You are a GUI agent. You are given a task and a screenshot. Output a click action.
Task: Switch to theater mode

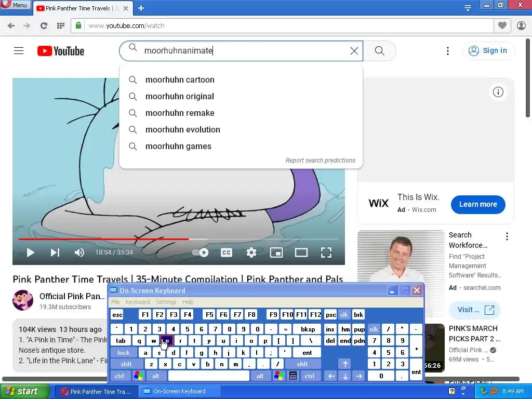(x=301, y=252)
